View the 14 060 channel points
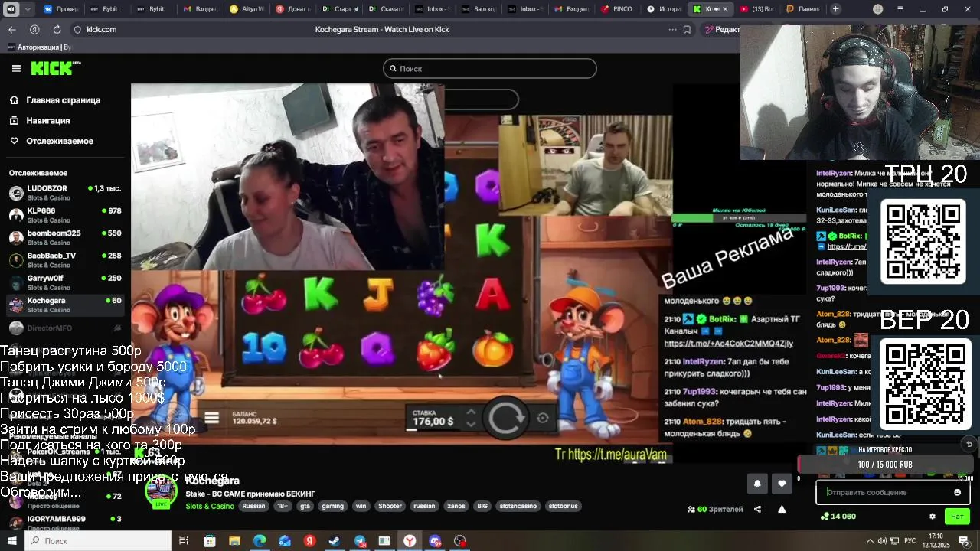The width and height of the screenshot is (980, 551). tap(838, 517)
